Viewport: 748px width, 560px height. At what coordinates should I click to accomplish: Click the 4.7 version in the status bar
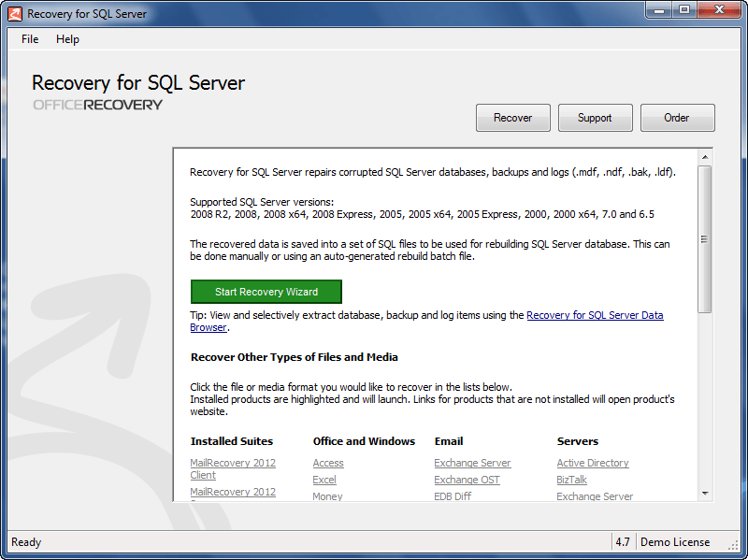point(623,542)
